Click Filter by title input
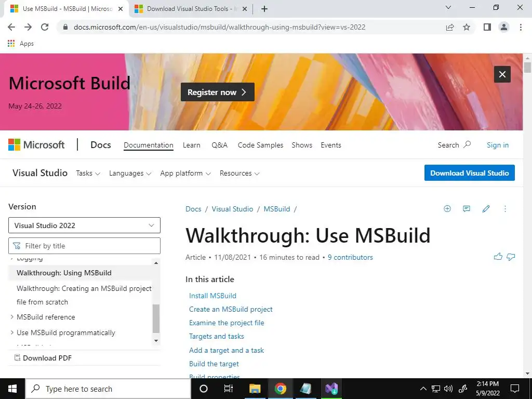This screenshot has width=532, height=399. coord(84,246)
